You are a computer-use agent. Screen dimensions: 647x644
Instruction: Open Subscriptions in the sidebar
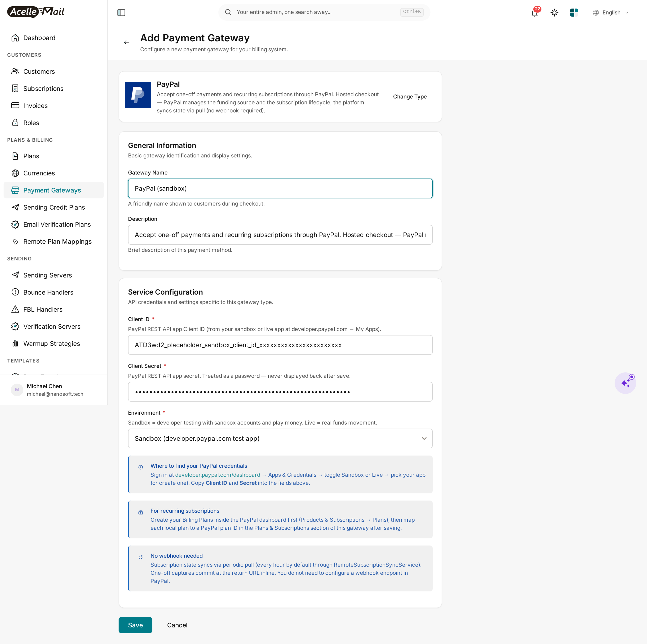pyautogui.click(x=54, y=88)
